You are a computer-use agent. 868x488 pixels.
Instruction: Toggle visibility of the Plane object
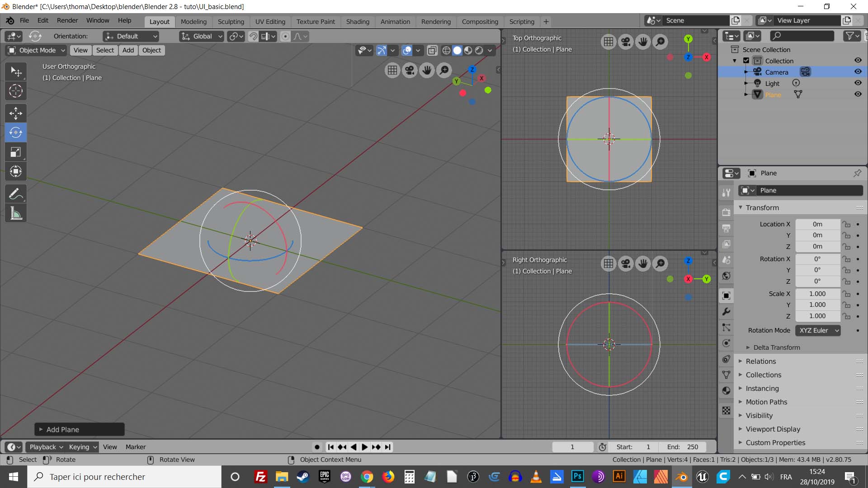[858, 94]
